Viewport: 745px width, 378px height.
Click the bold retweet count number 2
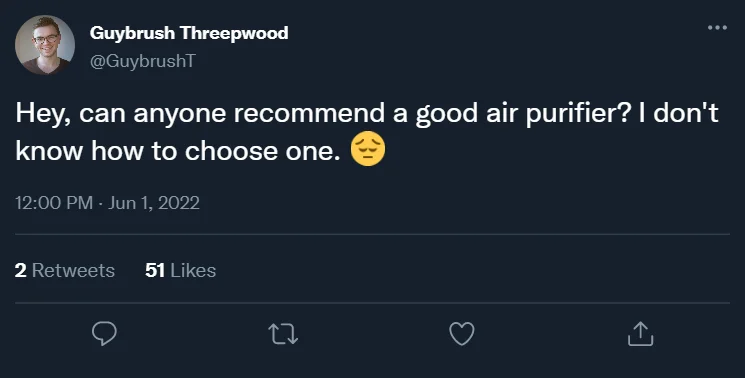[x=20, y=270]
